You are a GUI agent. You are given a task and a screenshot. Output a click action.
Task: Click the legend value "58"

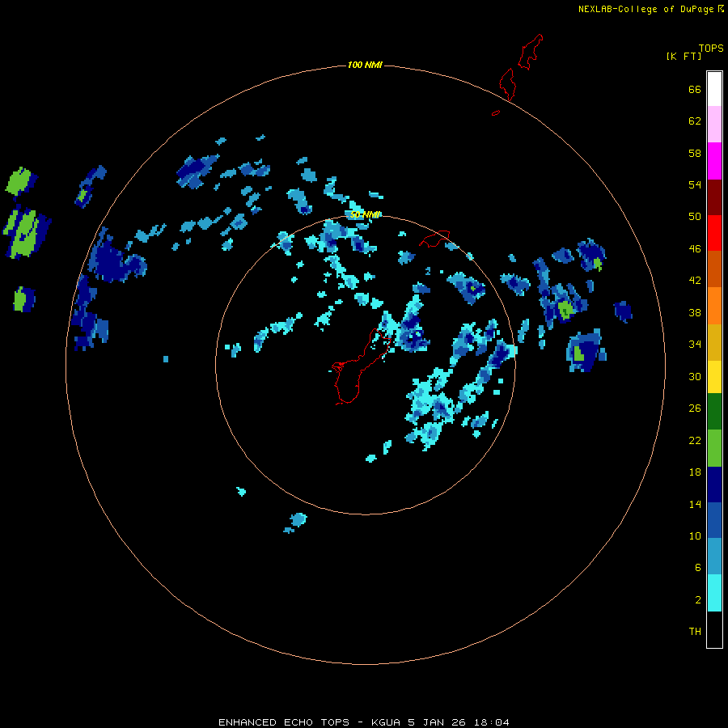point(695,153)
